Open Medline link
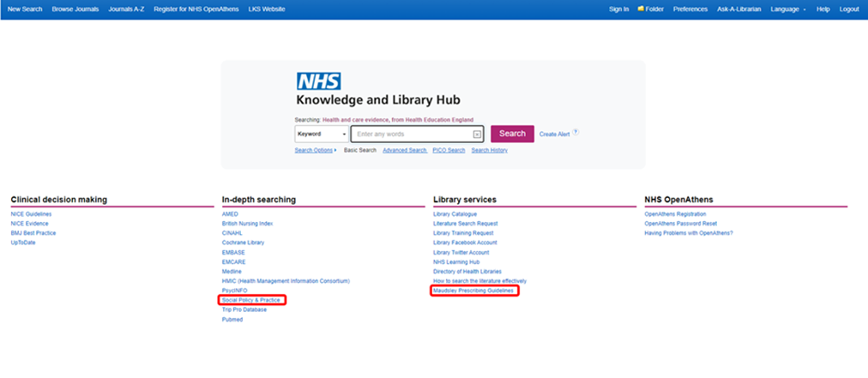This screenshot has width=868, height=378. pos(232,272)
